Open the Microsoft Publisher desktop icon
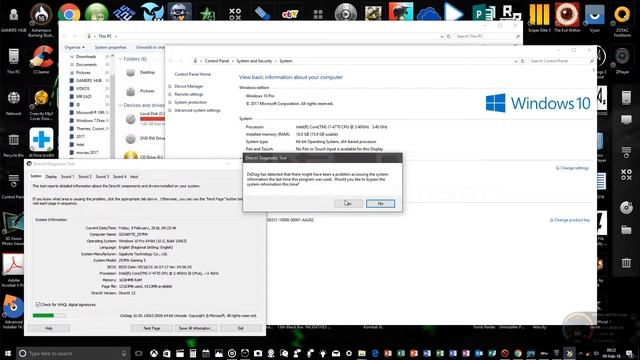This screenshot has width=640, height=360. (x=484, y=13)
